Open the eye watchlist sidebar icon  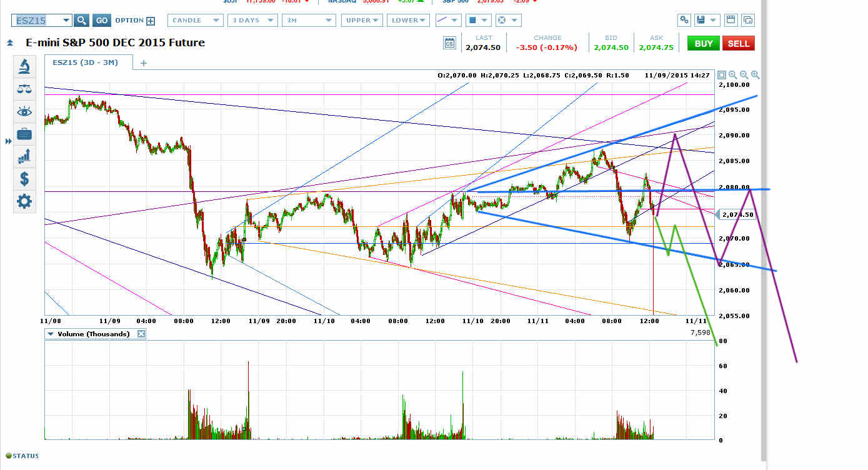point(24,111)
